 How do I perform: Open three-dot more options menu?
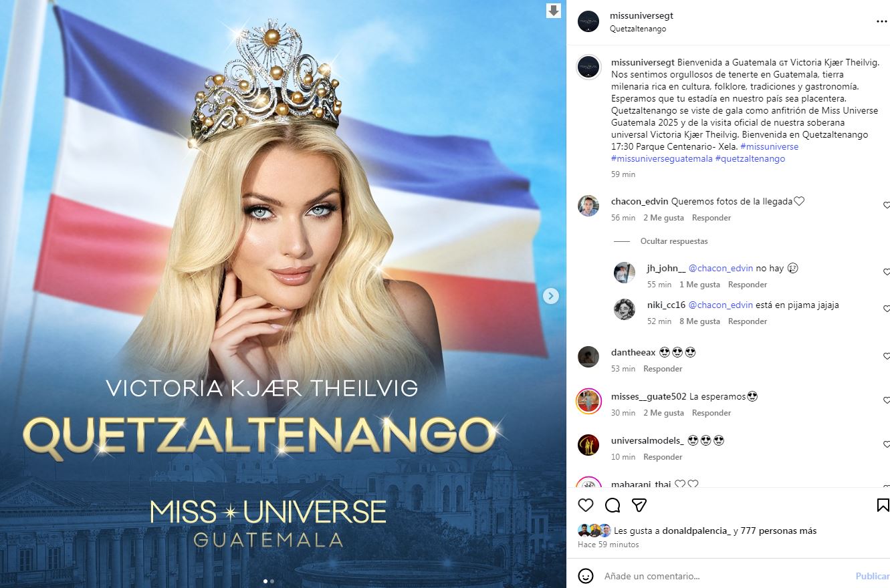point(881,21)
